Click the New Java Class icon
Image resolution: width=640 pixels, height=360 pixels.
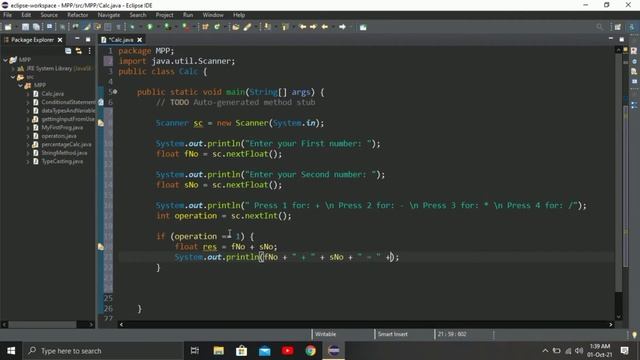[217, 27]
